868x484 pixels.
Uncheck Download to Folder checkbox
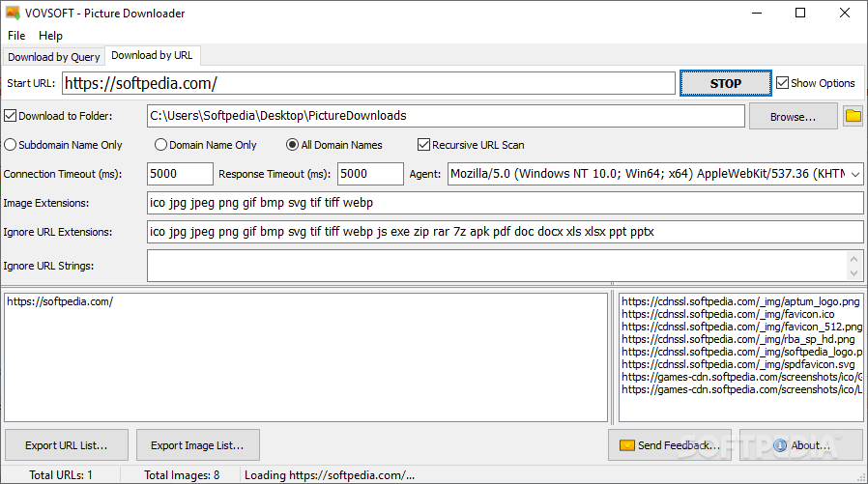tap(10, 116)
